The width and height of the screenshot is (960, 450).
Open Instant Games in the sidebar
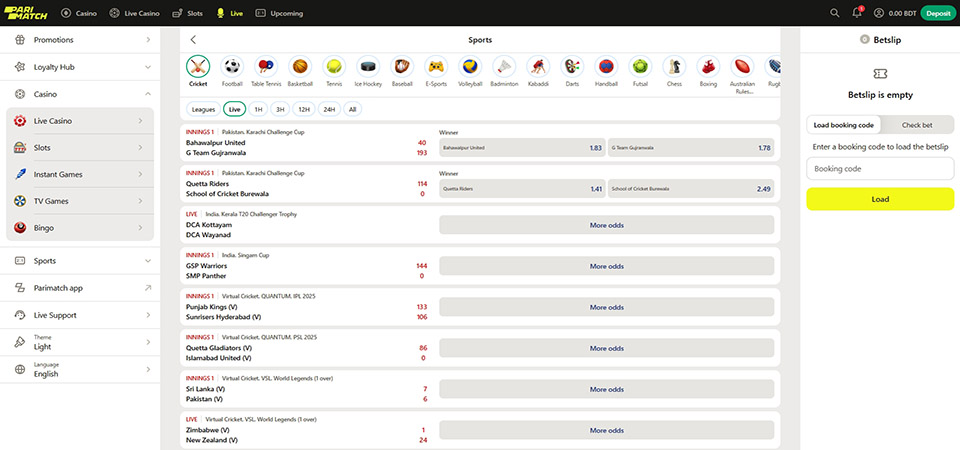[x=80, y=174]
